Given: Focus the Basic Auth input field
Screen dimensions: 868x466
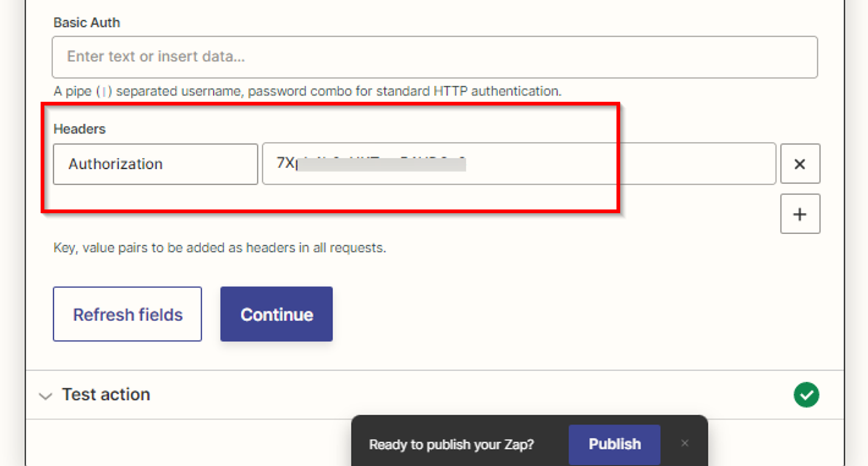Looking at the screenshot, I should 434,57.
